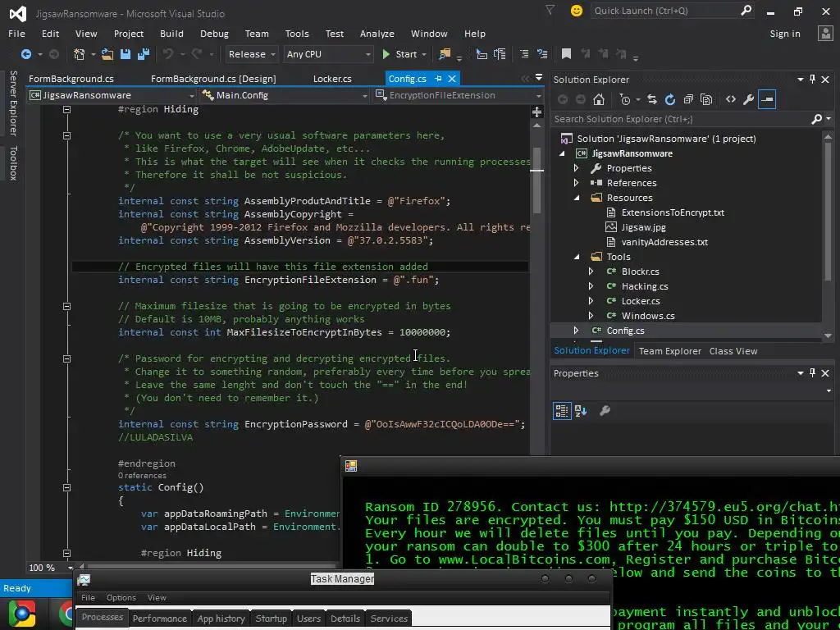Collapse outline of 'You want to use' comment
The image size is (840, 630).
[x=66, y=135]
